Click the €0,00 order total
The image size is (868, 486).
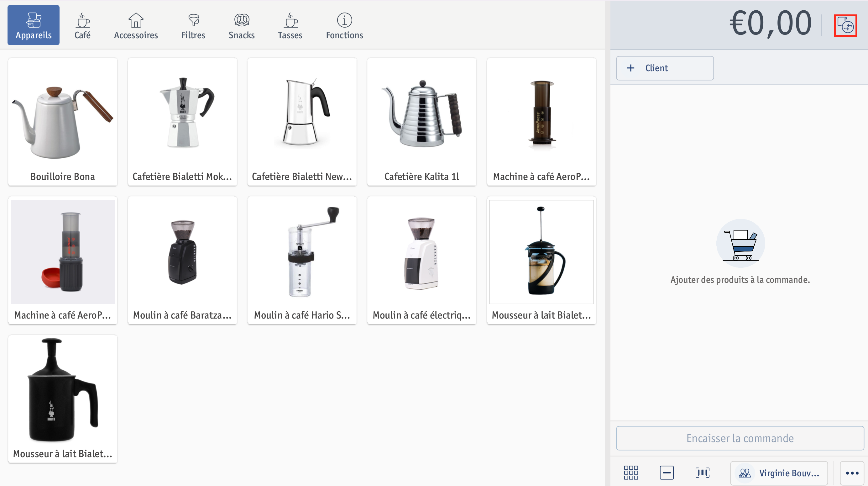[x=770, y=24]
